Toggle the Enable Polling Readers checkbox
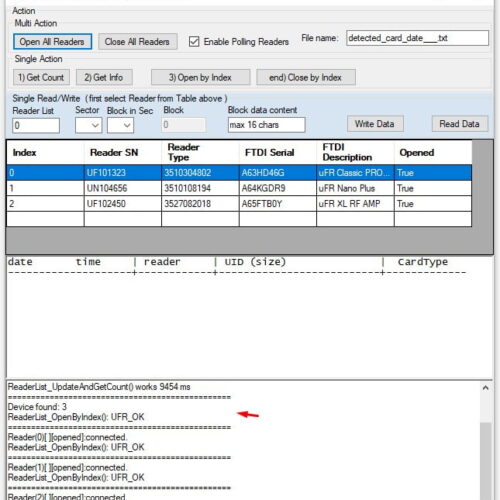 194,42
